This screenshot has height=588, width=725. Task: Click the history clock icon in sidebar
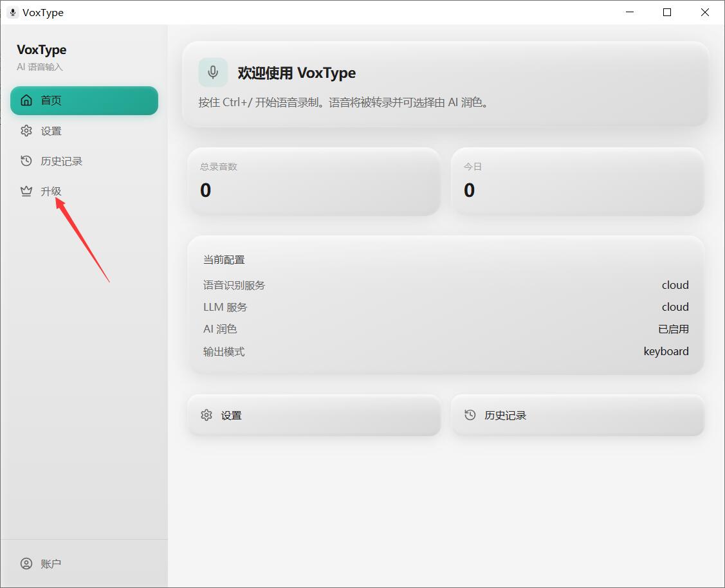point(26,161)
